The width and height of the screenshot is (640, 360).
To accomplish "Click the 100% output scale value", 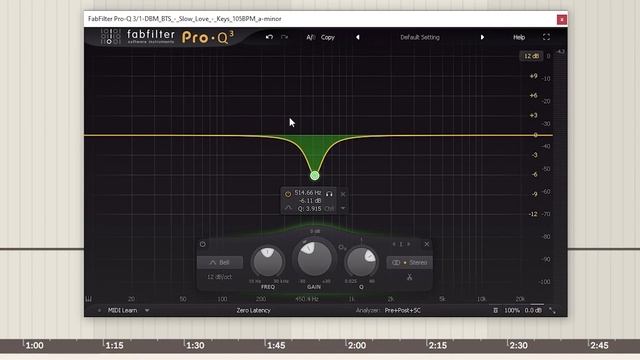I will [x=512, y=310].
